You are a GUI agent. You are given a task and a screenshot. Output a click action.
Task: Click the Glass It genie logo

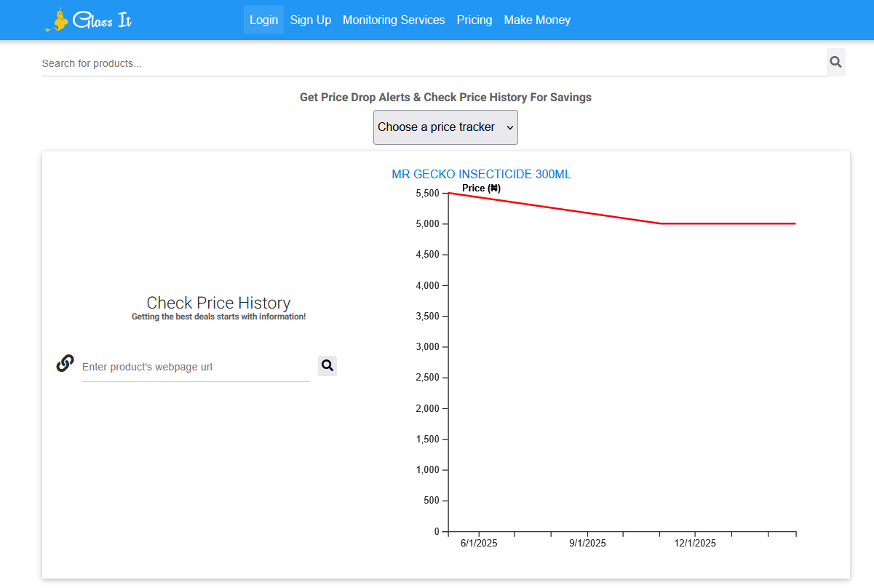point(89,20)
